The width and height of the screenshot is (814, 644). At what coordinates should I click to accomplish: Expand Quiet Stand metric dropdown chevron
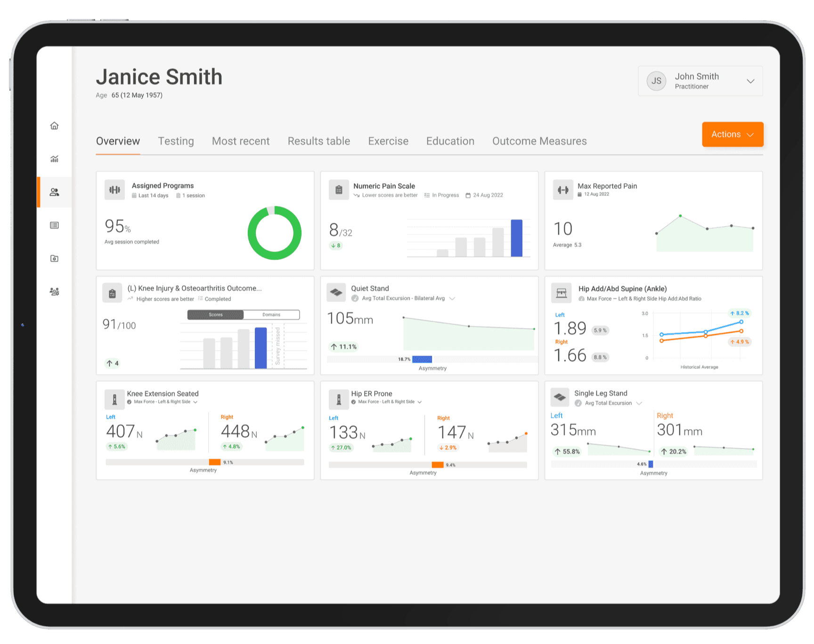click(452, 299)
